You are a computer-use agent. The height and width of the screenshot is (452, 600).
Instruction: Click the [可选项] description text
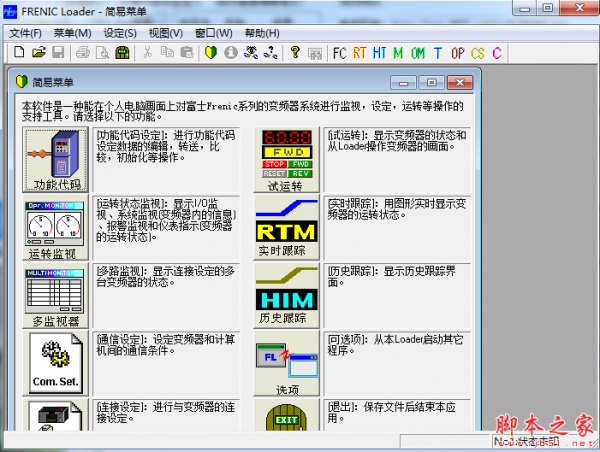pyautogui.click(x=395, y=344)
